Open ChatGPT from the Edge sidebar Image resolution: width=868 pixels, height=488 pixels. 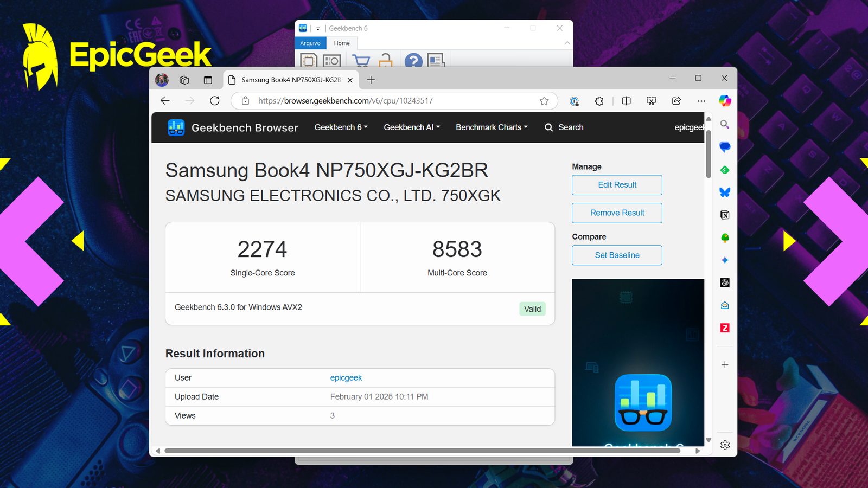[x=725, y=282]
